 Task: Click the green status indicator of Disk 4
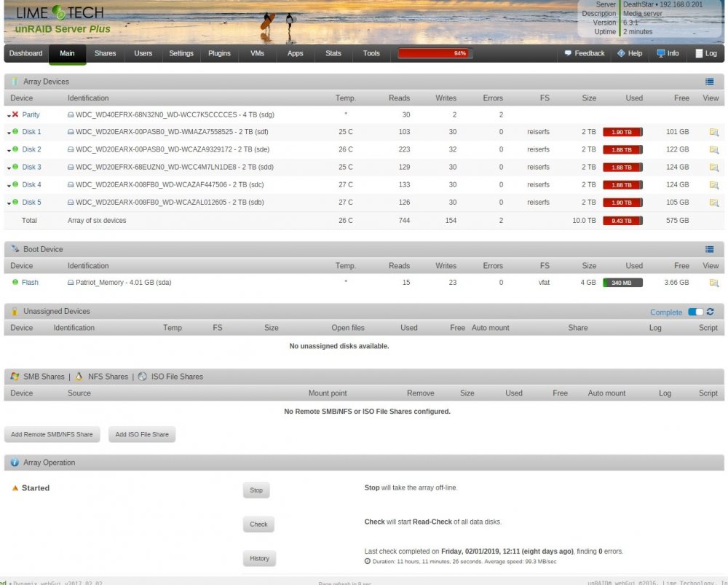(15, 184)
